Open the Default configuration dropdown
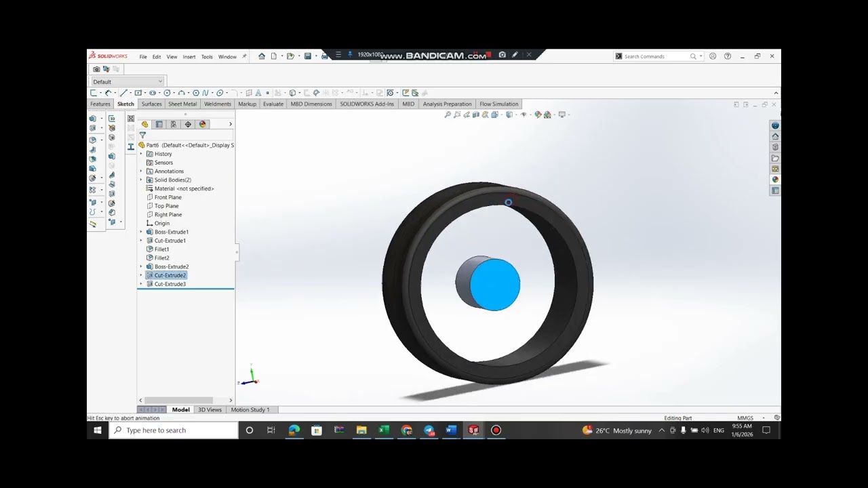This screenshot has height=488, width=868. pos(127,81)
